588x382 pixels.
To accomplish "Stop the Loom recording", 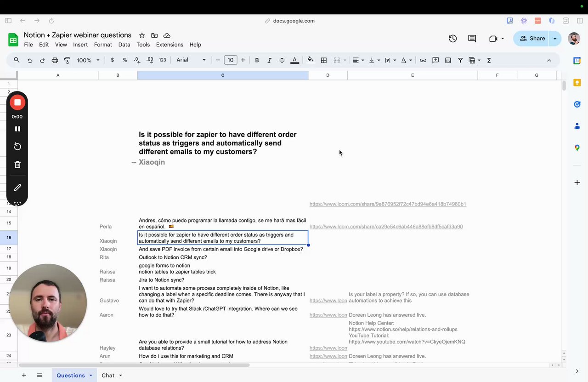I will click(17, 102).
